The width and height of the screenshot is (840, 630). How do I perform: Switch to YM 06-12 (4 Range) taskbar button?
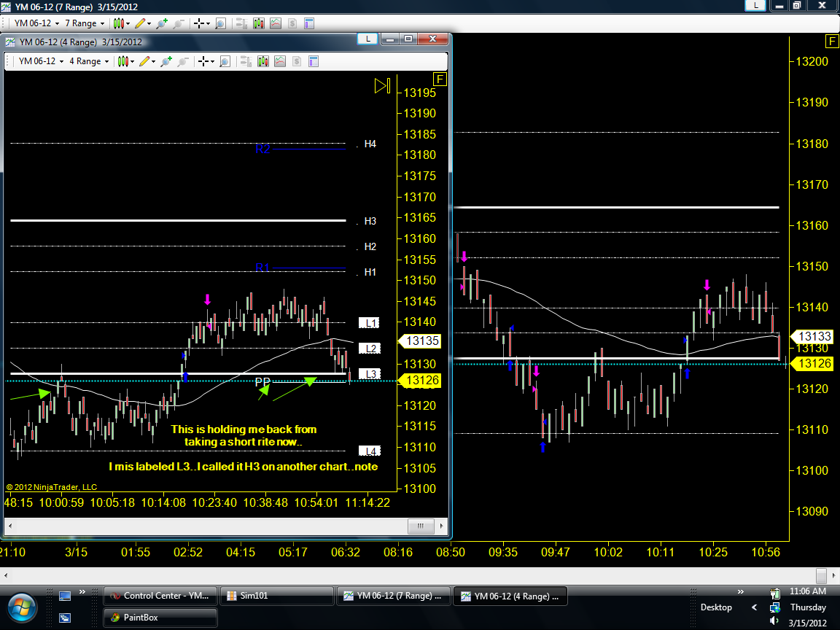510,596
